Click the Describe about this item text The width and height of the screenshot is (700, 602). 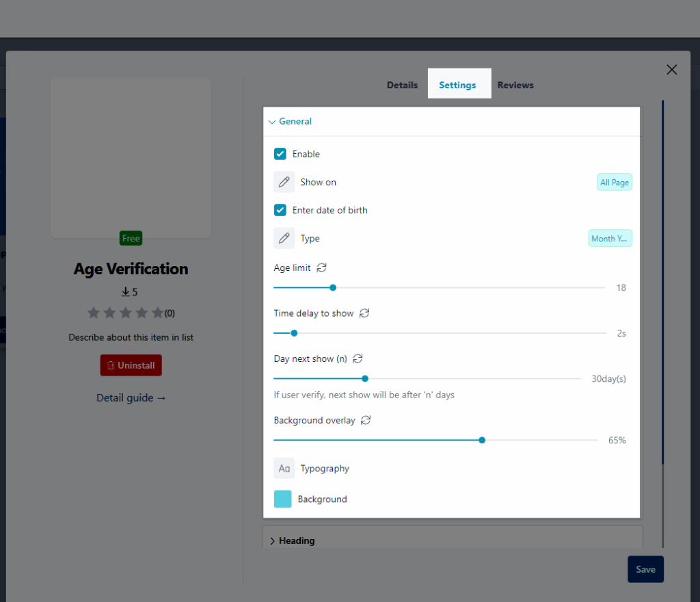pyautogui.click(x=131, y=338)
